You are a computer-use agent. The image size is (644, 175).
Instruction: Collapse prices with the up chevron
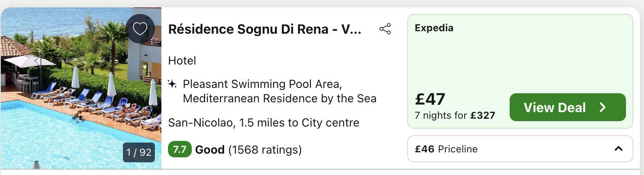pyautogui.click(x=619, y=149)
